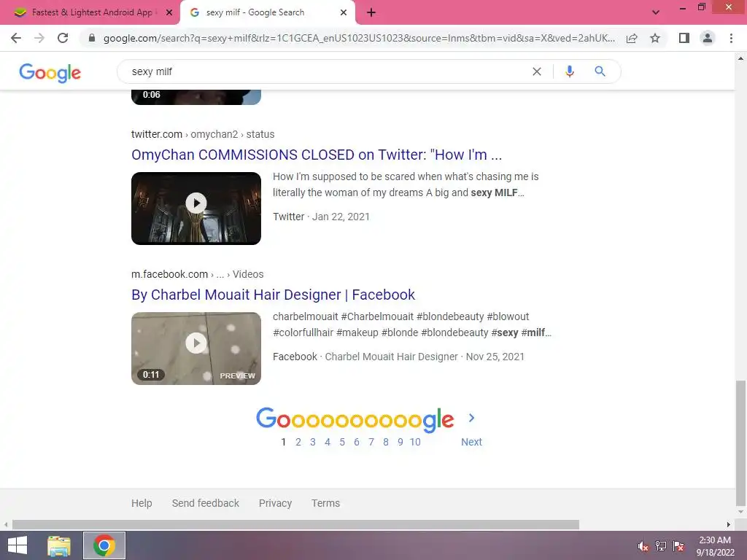This screenshot has width=747, height=560.
Task: Click the Google logo
Action: pos(50,72)
